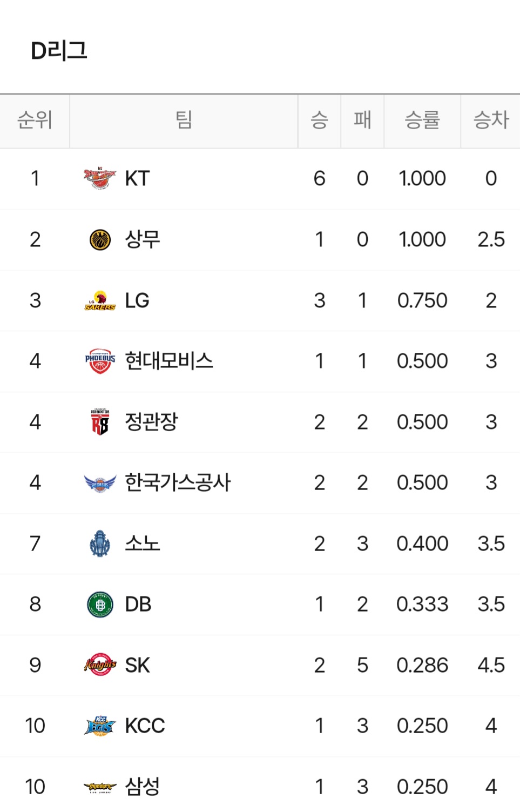
Task: Click the KCC Egis logo
Action: 100,726
